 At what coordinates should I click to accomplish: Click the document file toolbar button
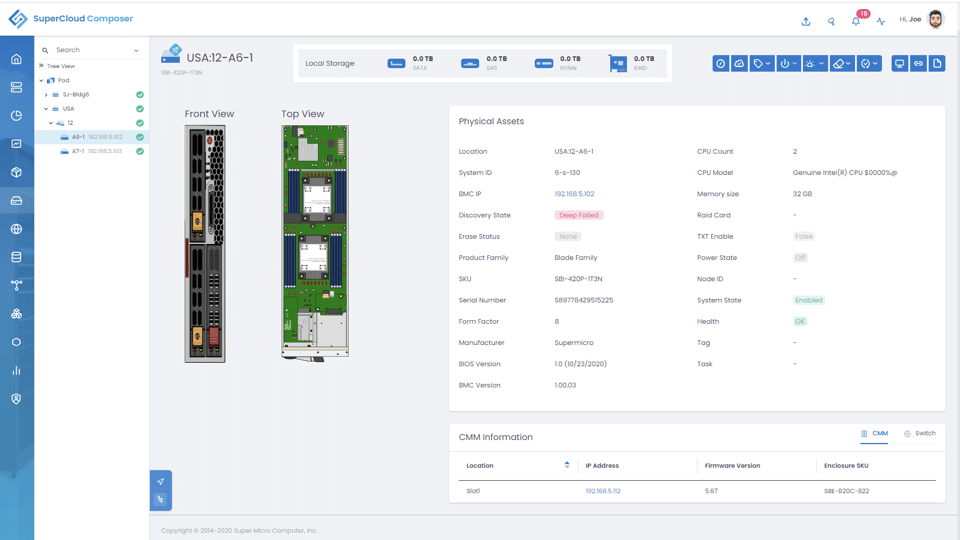(x=937, y=64)
